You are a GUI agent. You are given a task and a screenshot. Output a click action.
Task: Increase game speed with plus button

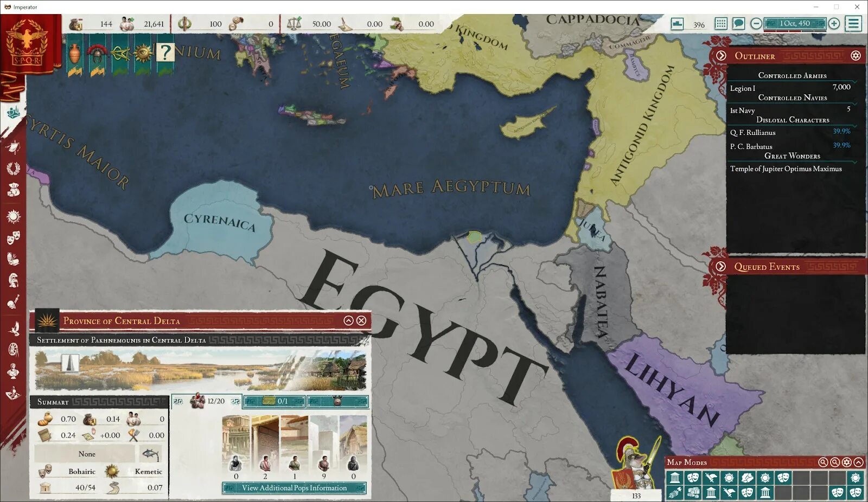pos(834,24)
